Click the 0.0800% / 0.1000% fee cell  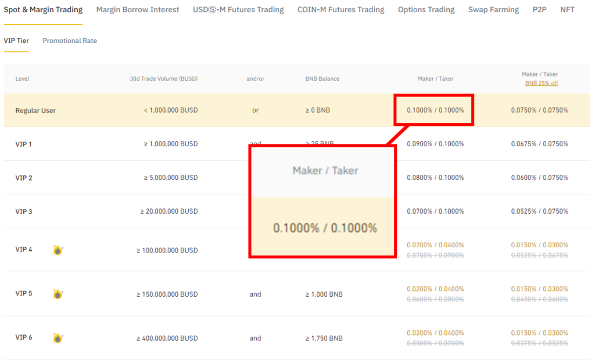[x=435, y=178]
